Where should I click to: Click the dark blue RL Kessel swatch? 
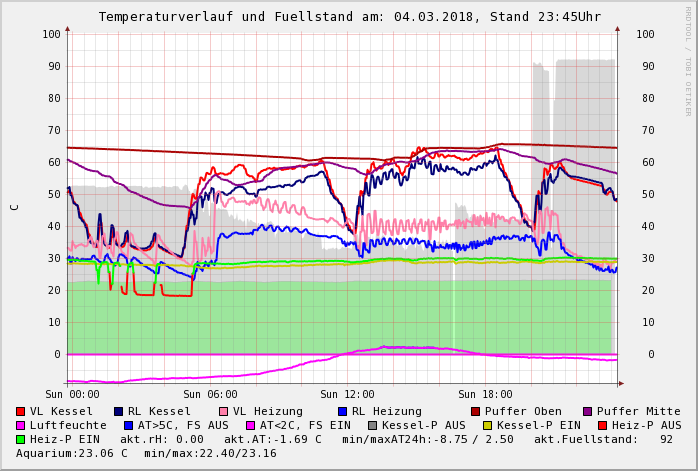point(119,411)
